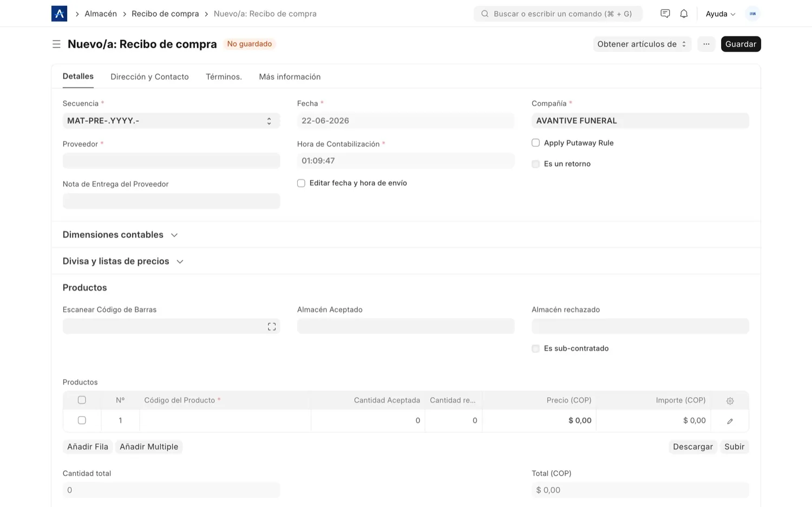This screenshot has height=507, width=812.
Task: Open the Términos tab
Action: click(224, 77)
